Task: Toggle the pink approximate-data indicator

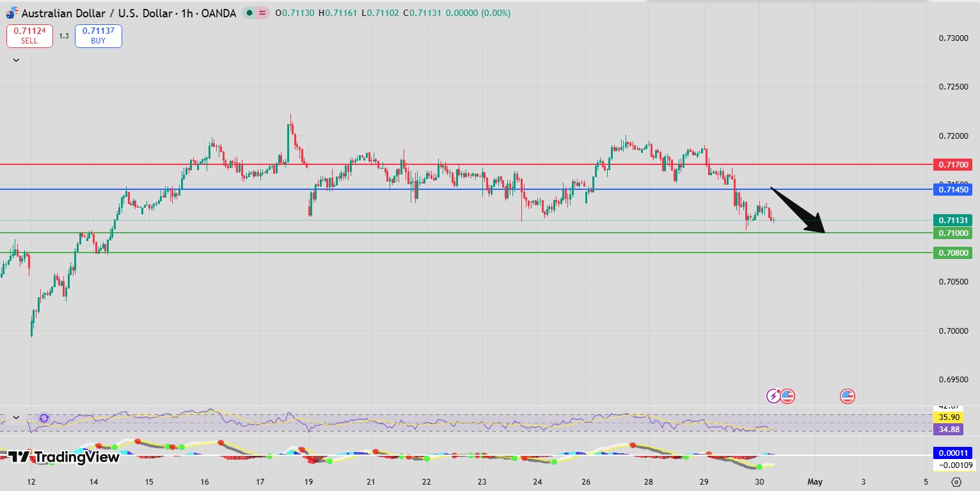Action: pyautogui.click(x=262, y=13)
